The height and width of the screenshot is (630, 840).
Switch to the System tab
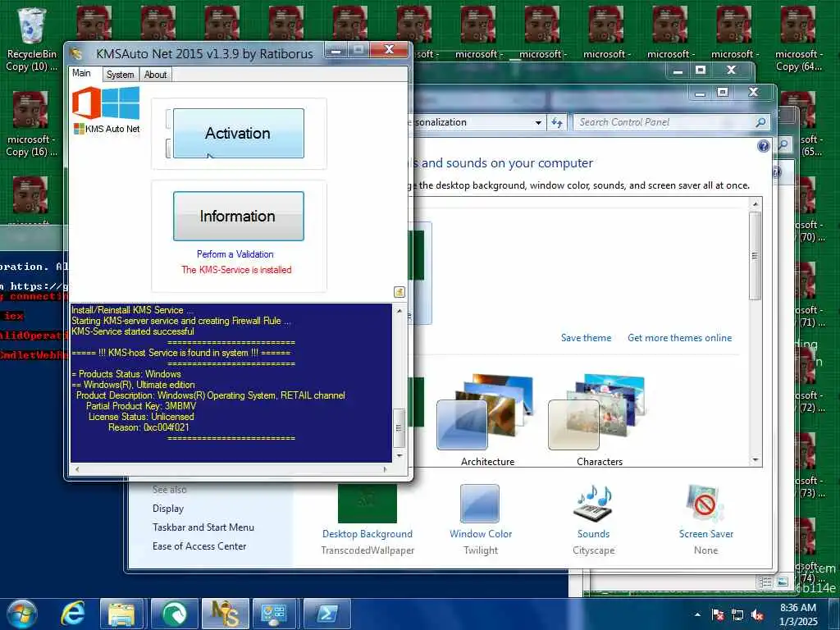tap(120, 75)
